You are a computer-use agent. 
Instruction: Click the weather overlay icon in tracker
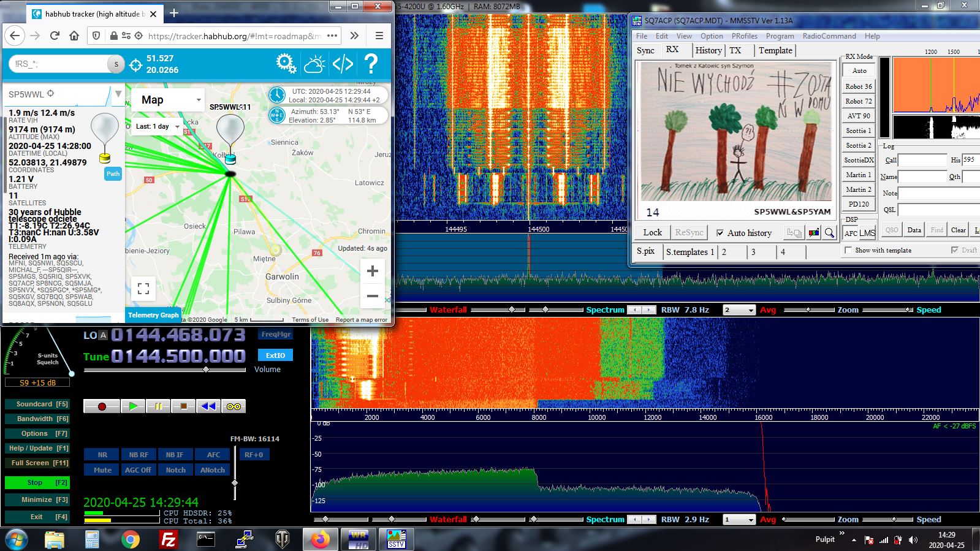[314, 64]
